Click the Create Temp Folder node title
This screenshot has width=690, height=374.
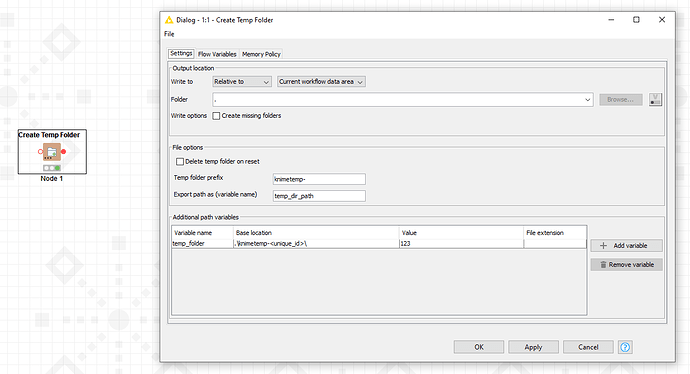click(49, 135)
